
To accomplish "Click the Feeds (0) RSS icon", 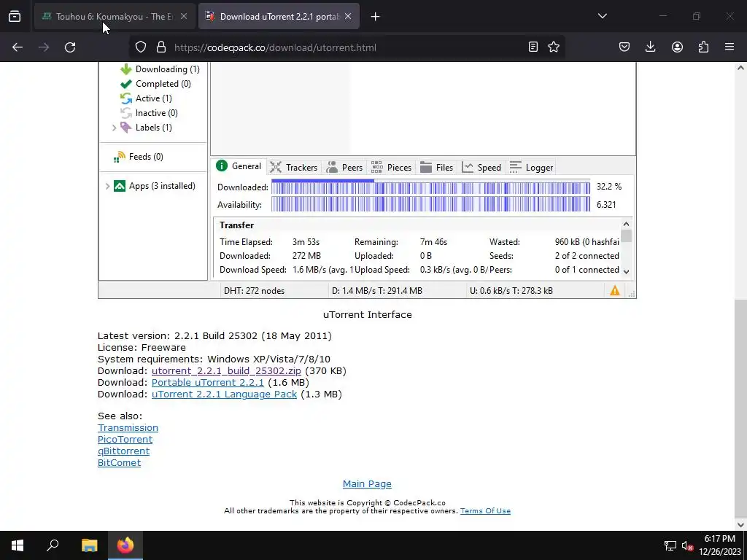I will coord(119,157).
